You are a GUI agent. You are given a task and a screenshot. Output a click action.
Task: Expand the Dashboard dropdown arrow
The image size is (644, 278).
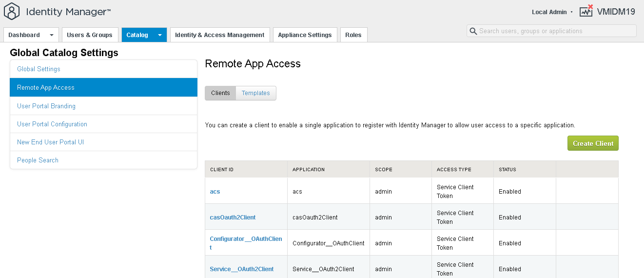(x=52, y=35)
